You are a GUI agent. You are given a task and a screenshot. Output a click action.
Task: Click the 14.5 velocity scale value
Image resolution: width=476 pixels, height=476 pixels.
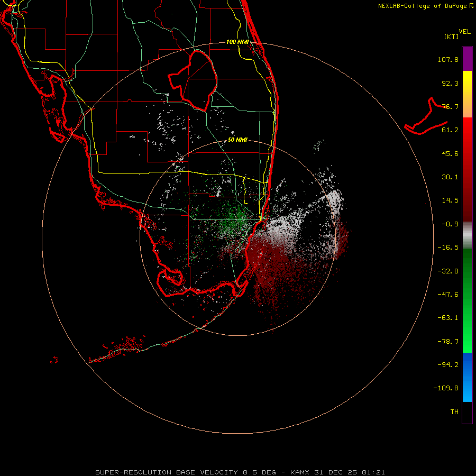click(450, 200)
